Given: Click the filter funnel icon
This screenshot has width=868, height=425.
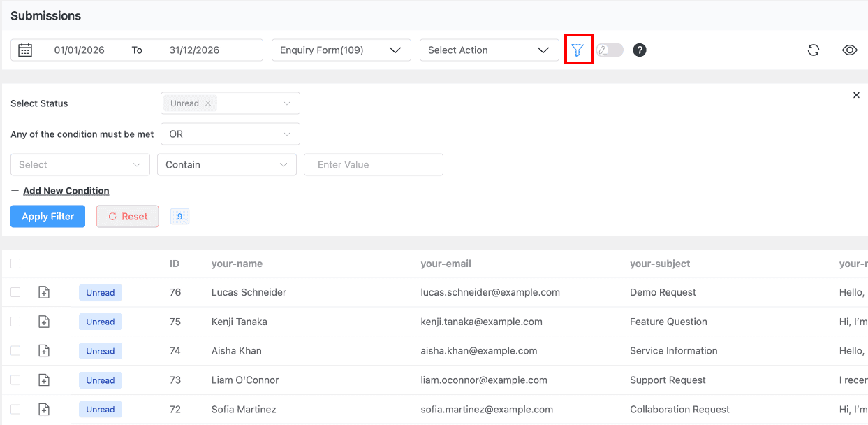Looking at the screenshot, I should (578, 50).
